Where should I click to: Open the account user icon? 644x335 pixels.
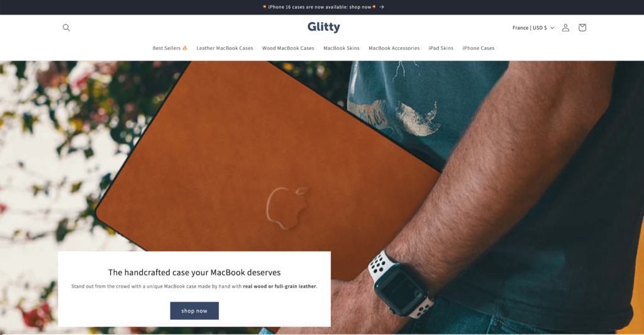pos(565,28)
